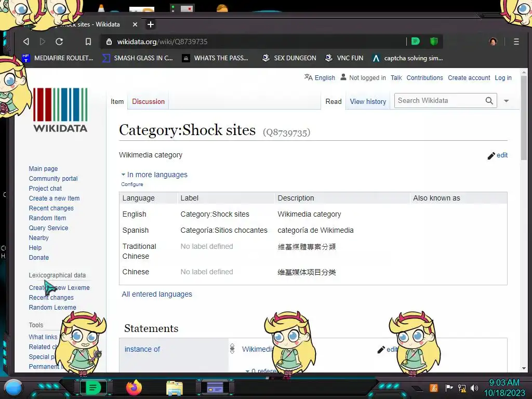Launch Firefox from the taskbar
Screen dimensions: 532x399
click(134, 388)
